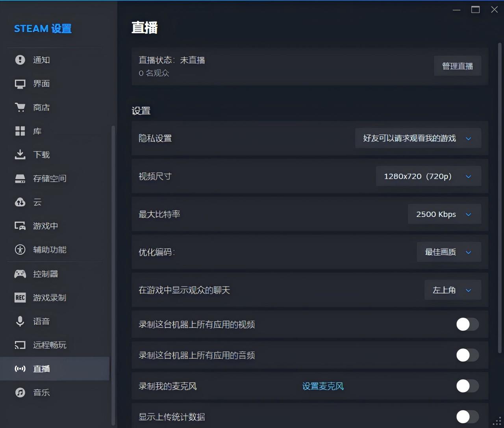Click the 远程畅玩 cast icon

coord(20,345)
